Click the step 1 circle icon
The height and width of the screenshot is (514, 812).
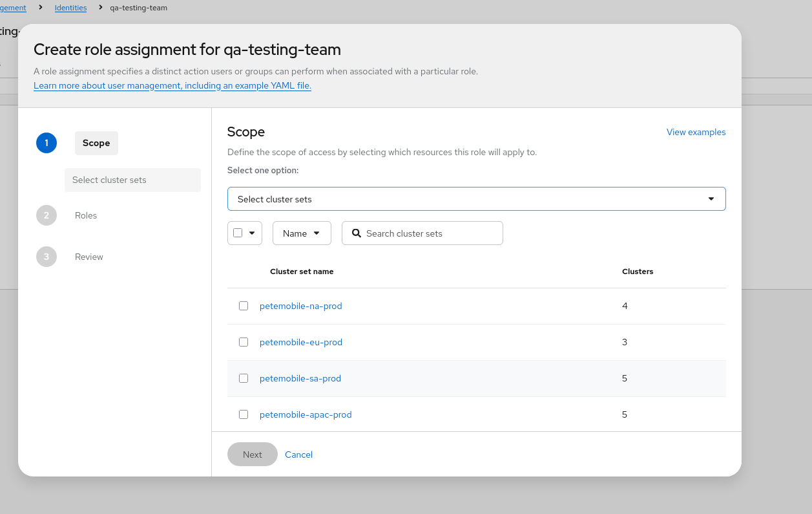(47, 143)
